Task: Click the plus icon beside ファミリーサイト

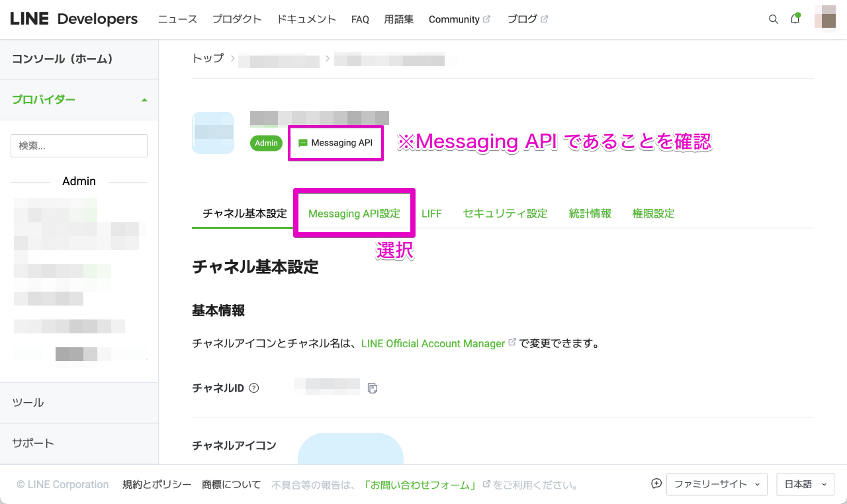Action: tap(656, 484)
